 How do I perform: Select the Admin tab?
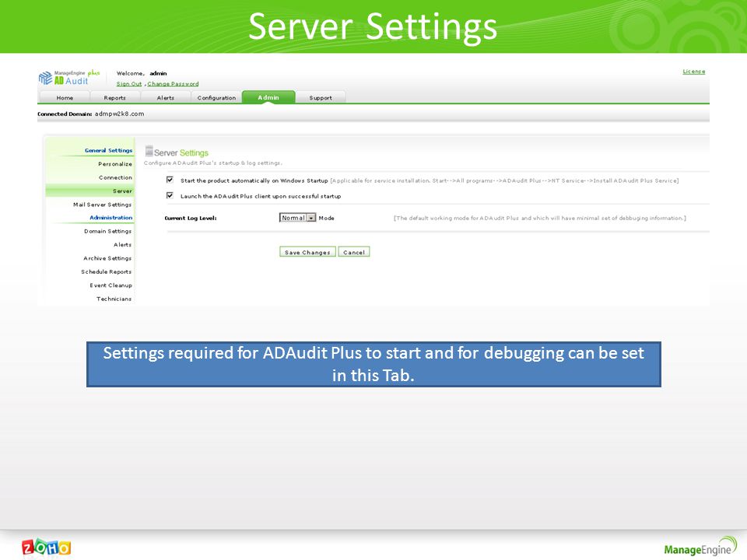point(268,97)
